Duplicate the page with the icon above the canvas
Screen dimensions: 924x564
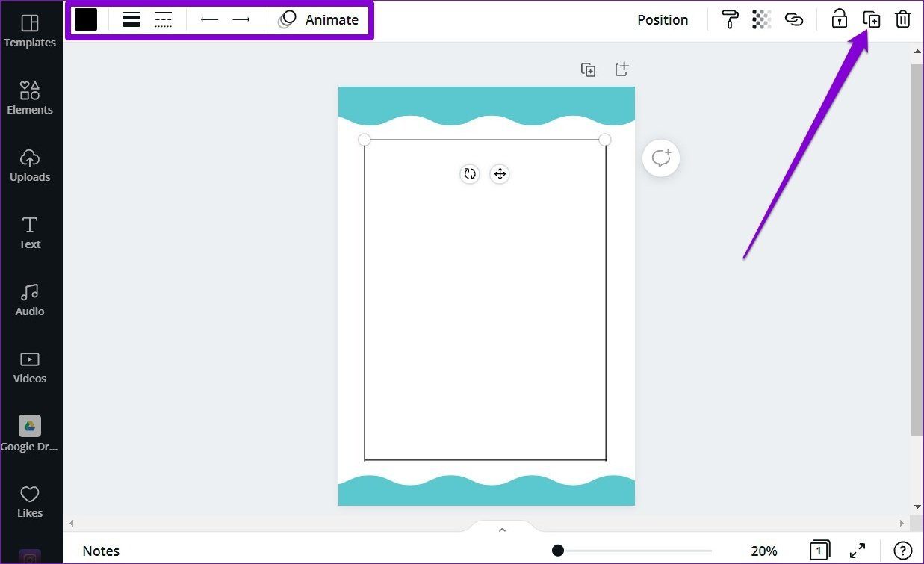589,69
